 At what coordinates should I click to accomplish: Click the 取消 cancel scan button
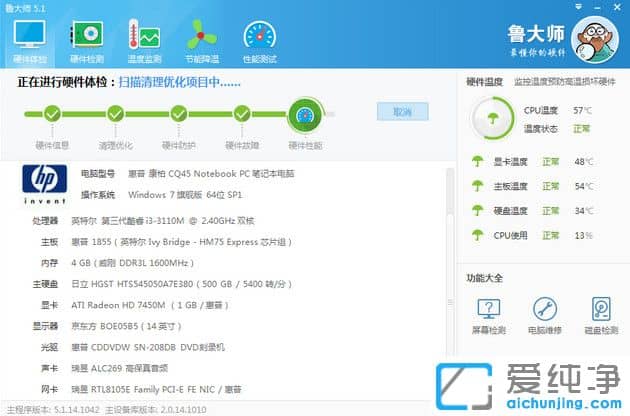[402, 111]
